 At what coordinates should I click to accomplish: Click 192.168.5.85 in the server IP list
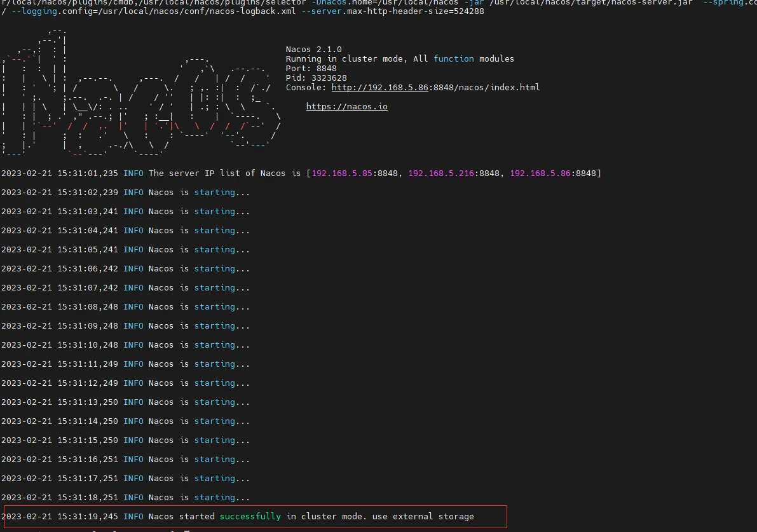[x=341, y=174]
